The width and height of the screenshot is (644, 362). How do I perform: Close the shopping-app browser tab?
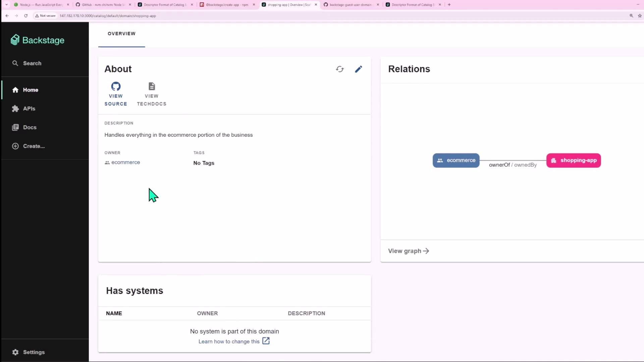click(316, 5)
